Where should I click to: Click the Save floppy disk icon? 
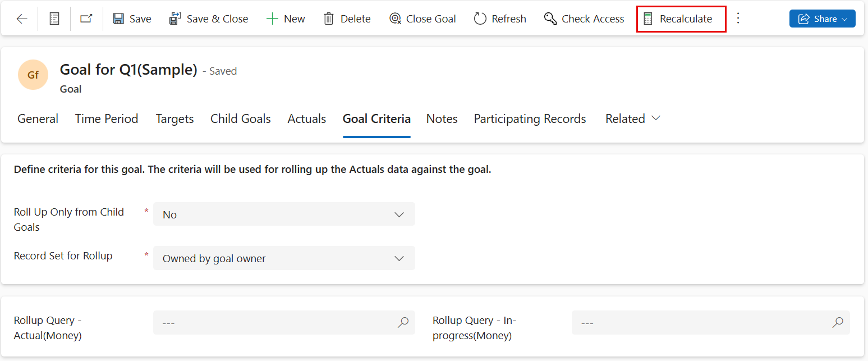pyautogui.click(x=118, y=19)
